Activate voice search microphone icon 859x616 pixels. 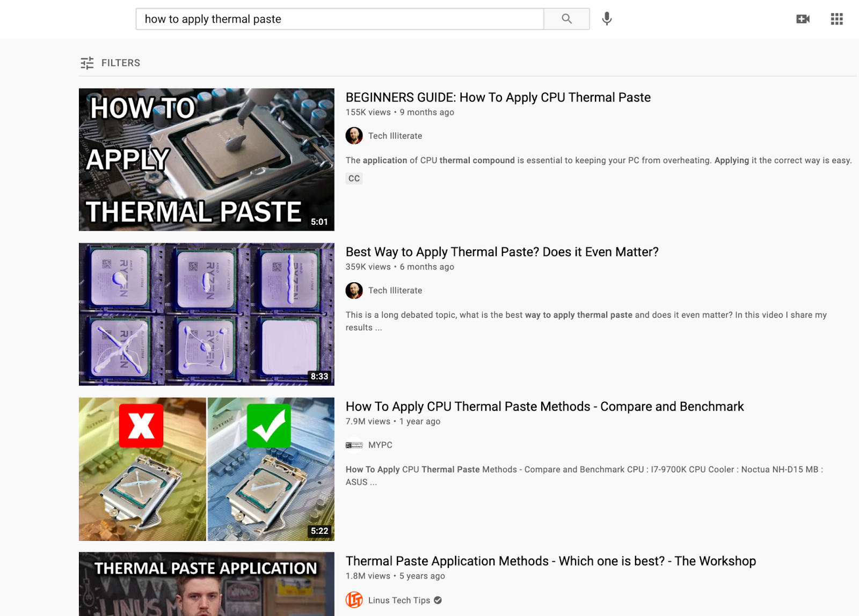coord(607,19)
